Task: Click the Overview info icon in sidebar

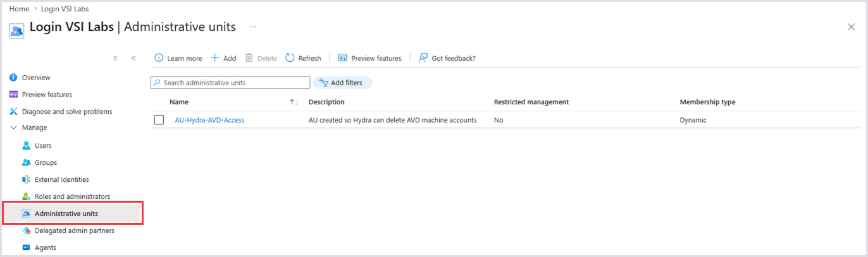Action: click(13, 78)
